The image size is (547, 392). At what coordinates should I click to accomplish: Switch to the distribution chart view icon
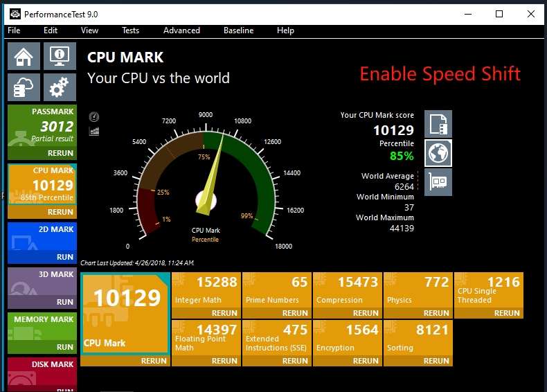coord(94,132)
